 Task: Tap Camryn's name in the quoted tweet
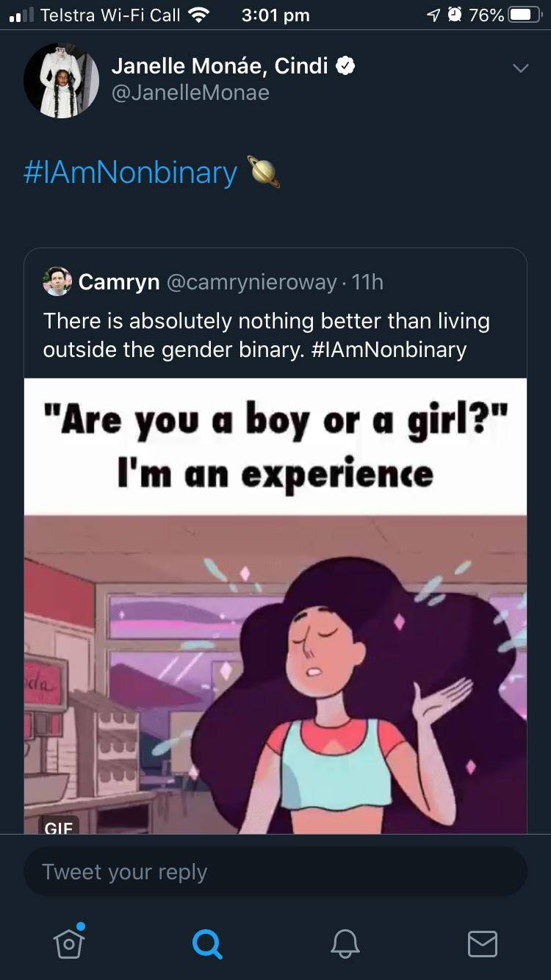pos(119,282)
